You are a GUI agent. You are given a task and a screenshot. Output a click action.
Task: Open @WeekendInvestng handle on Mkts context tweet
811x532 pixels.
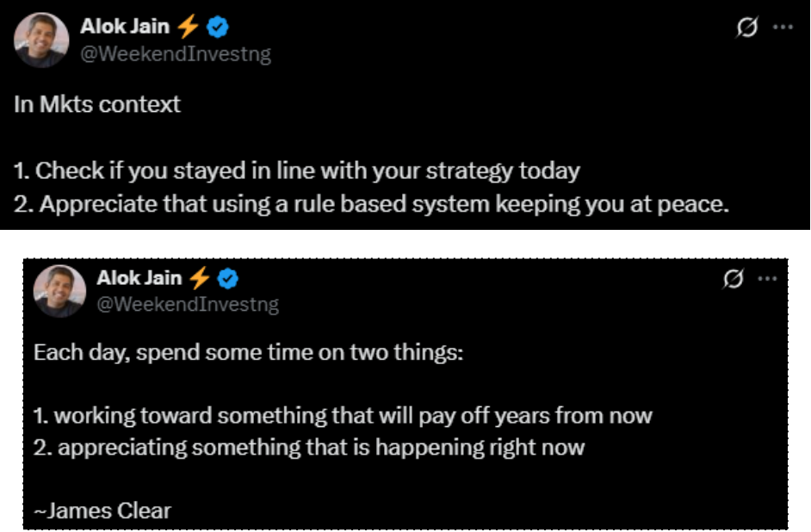point(175,53)
